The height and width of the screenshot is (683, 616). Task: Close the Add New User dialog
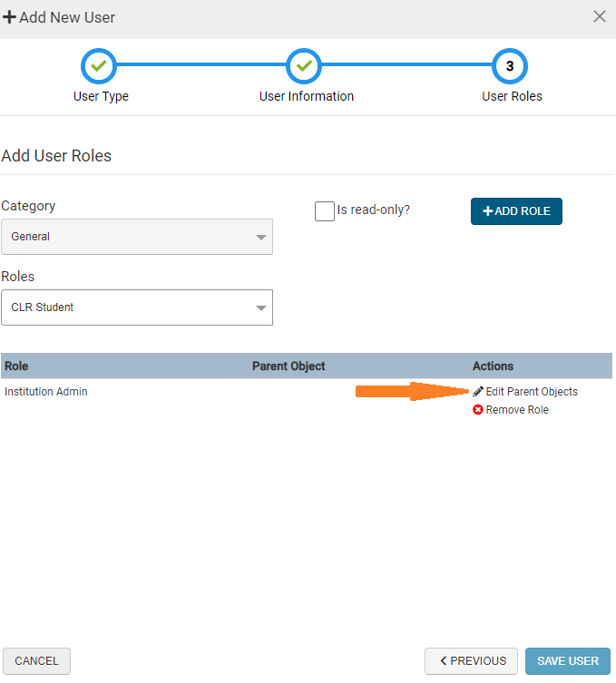click(x=599, y=16)
